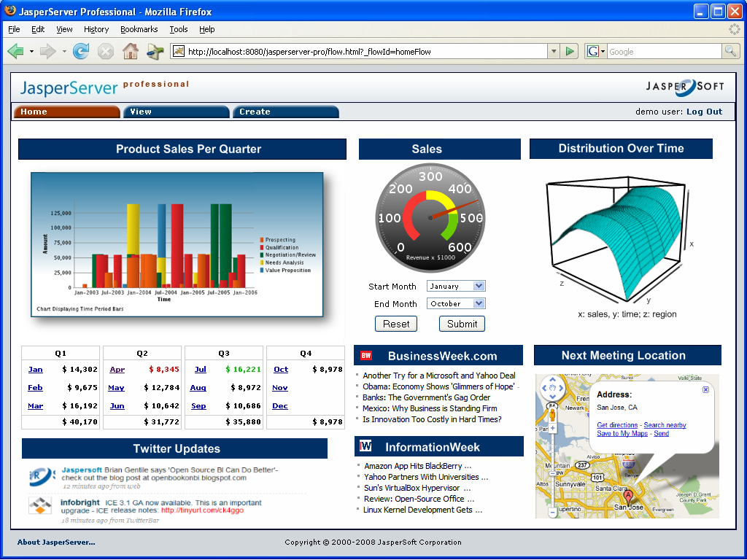This screenshot has height=560, width=747.
Task: Click the Google search engine icon
Action: click(592, 51)
